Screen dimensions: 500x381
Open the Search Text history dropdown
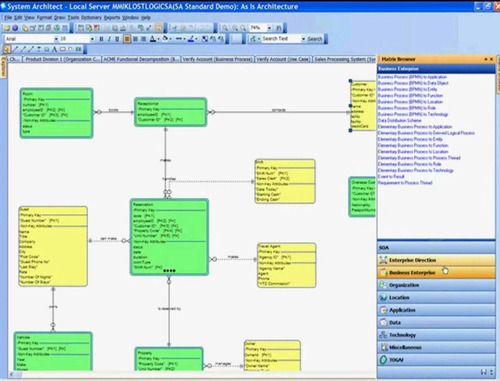(303, 39)
